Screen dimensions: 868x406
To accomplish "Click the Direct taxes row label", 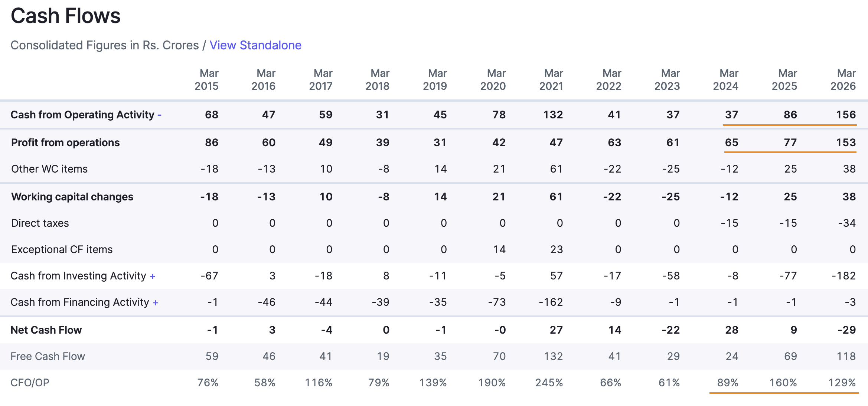I will tap(40, 223).
